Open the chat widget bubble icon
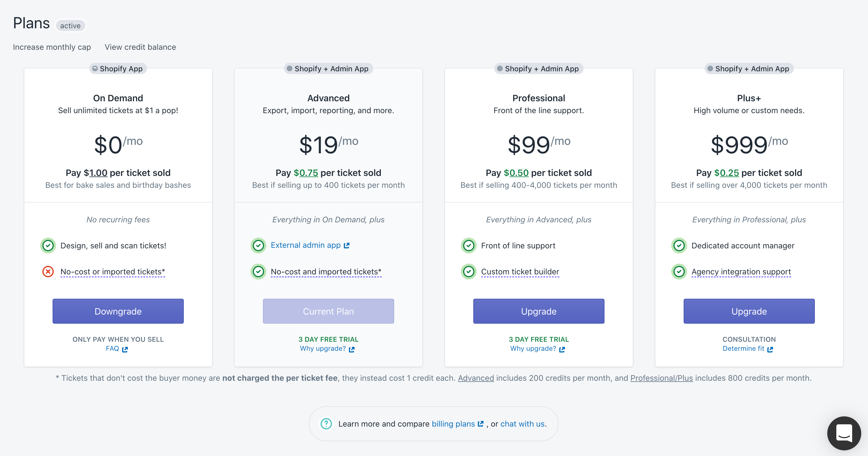The width and height of the screenshot is (868, 456). (x=844, y=433)
